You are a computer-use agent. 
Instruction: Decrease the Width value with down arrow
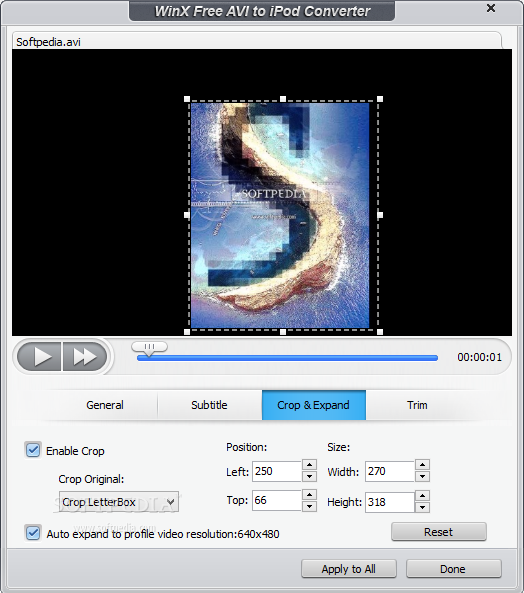coord(422,477)
